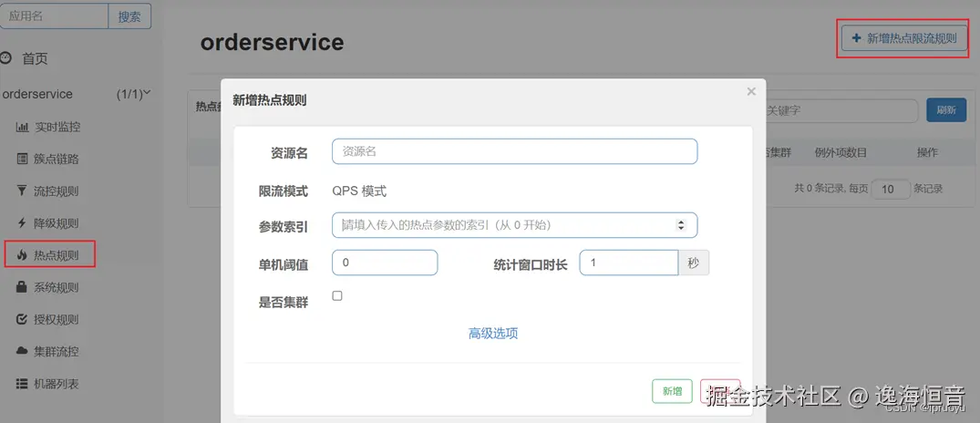This screenshot has width=980, height=423.
Task: Click the 秒 unit label
Action: tap(694, 263)
